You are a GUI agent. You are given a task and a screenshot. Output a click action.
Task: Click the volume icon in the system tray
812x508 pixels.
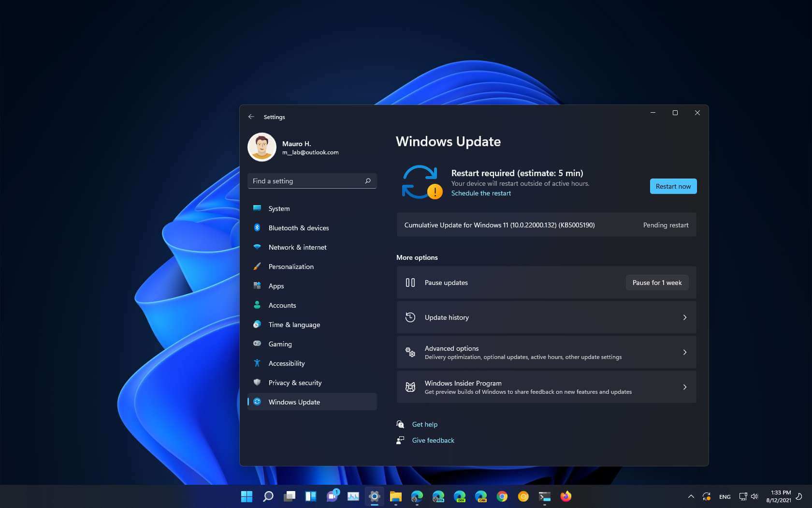[754, 496]
